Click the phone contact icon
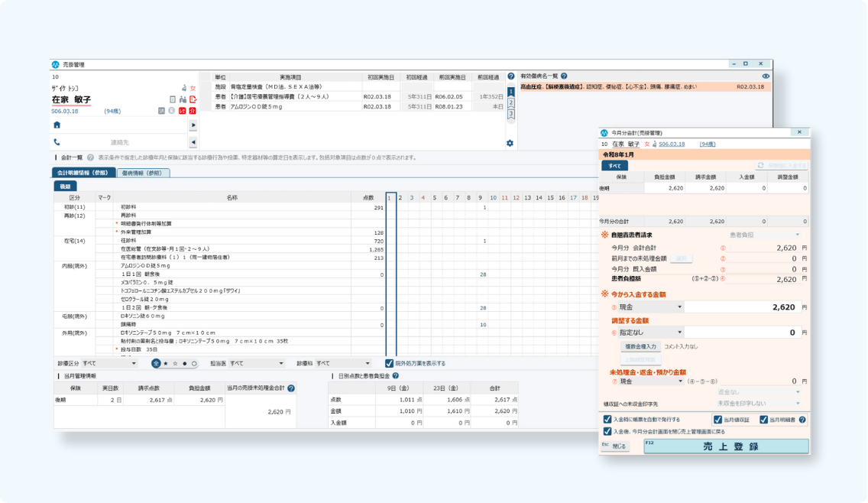This screenshot has height=503, width=868. (57, 142)
